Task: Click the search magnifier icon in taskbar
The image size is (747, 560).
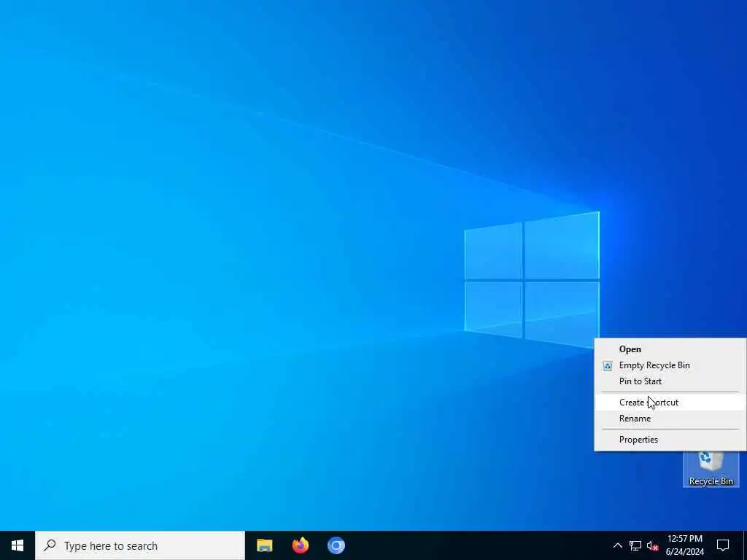Action: (x=50, y=545)
